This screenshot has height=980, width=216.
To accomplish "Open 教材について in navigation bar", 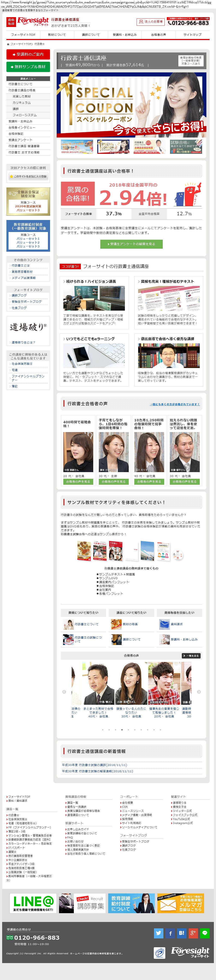I will click(x=56, y=35).
